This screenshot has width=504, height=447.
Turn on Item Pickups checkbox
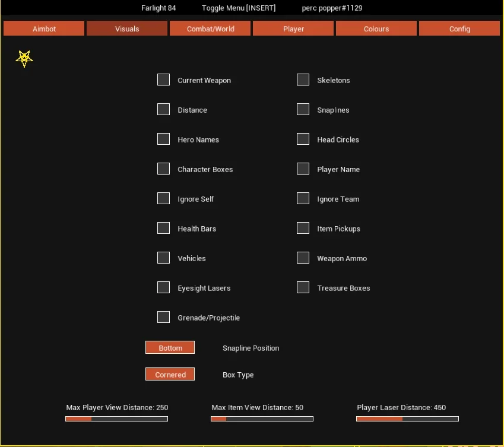[303, 228]
